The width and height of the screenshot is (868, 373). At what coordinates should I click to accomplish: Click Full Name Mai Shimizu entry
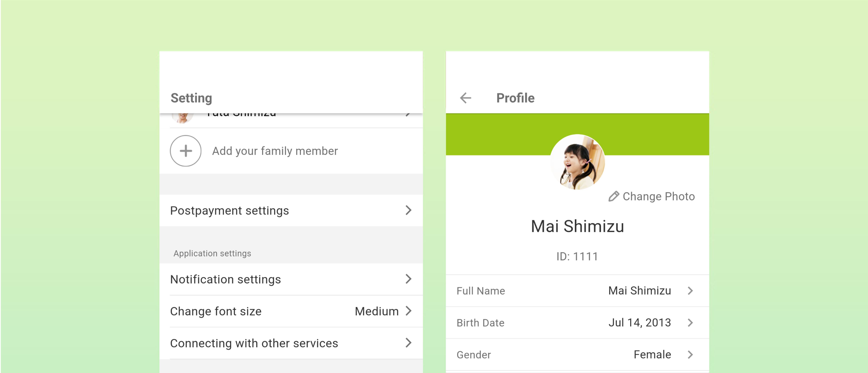coord(577,290)
